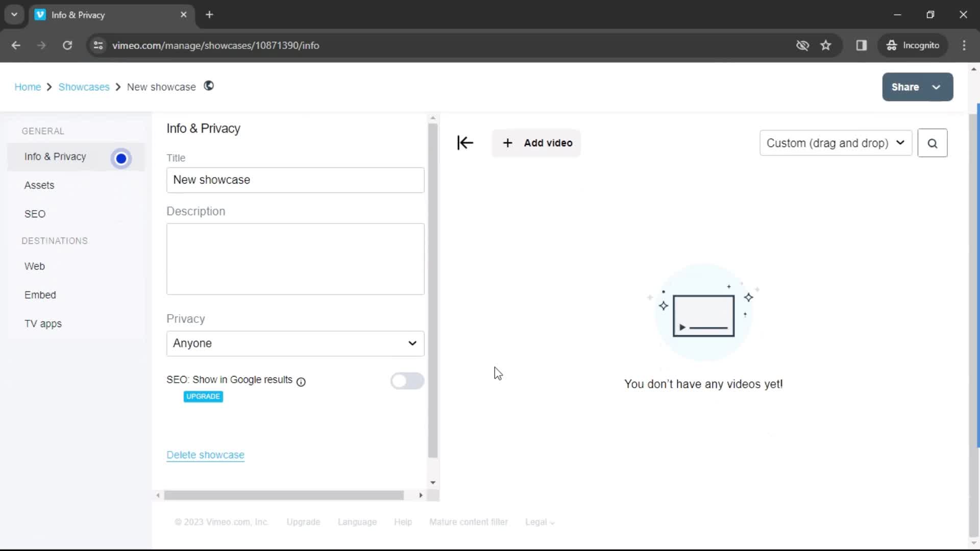The height and width of the screenshot is (551, 980).
Task: Click the UPGRADE button for SEO feature
Action: 203,396
